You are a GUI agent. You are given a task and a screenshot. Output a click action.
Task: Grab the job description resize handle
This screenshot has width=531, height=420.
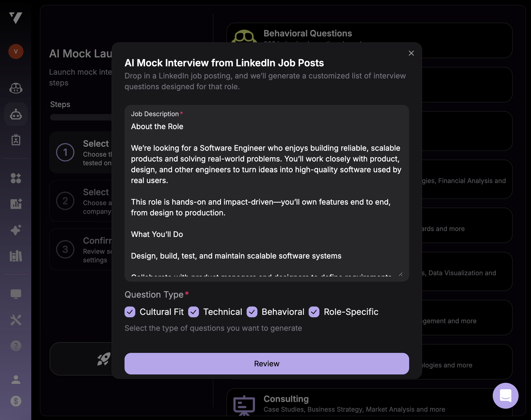point(401,274)
